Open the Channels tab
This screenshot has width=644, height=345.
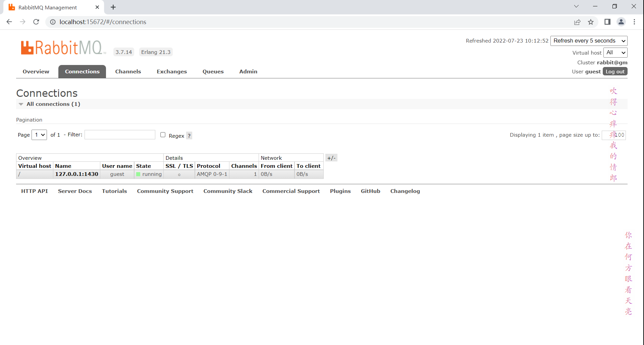pos(128,71)
